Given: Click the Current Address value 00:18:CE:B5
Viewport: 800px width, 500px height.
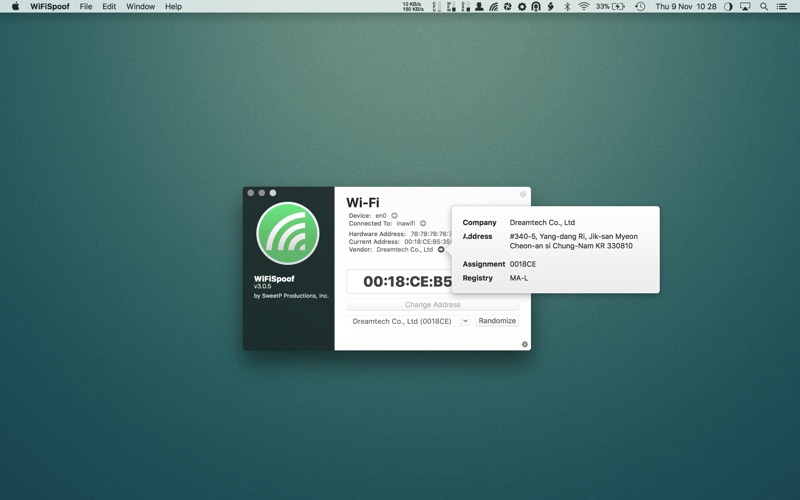Looking at the screenshot, I should pyautogui.click(x=428, y=241).
